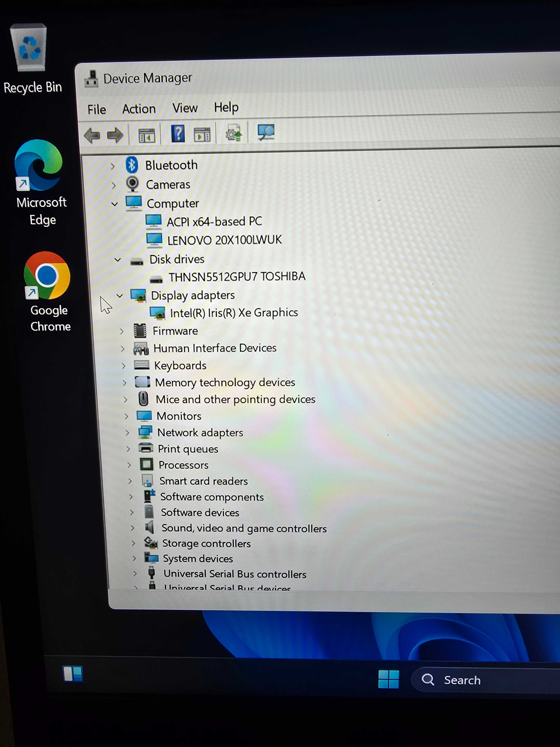Click Scan for hardware changes toolbar icon
Screen dimensions: 560x747
click(266, 132)
